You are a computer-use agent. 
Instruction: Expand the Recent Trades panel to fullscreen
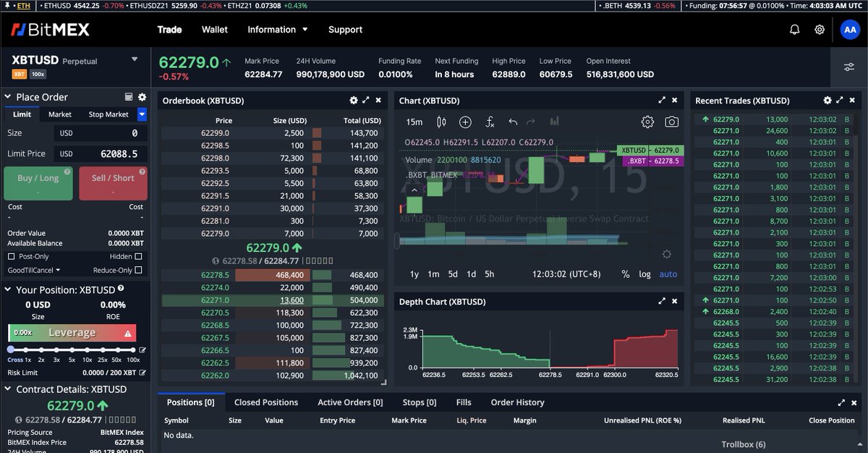[x=840, y=101]
